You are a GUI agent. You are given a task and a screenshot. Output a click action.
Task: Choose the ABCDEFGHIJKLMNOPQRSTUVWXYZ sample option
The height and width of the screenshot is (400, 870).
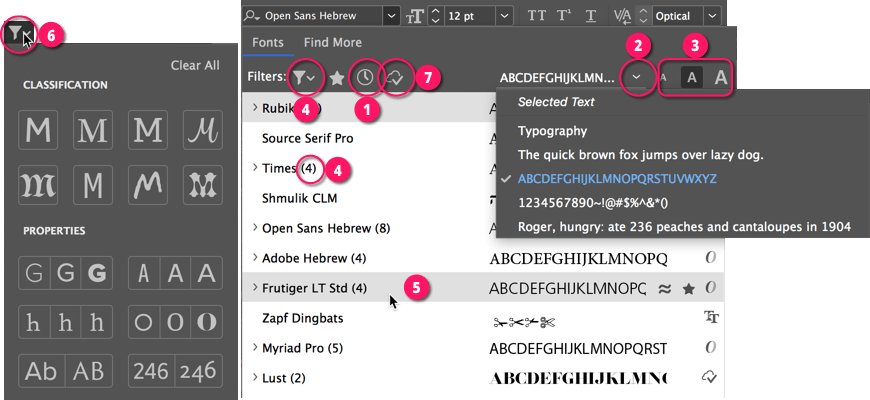tap(617, 179)
